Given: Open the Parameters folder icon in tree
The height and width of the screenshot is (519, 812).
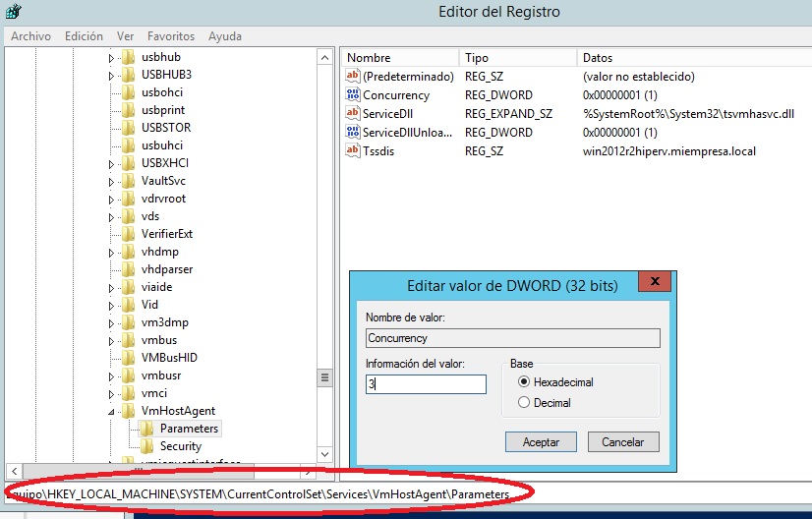Looking at the screenshot, I should pos(146,429).
